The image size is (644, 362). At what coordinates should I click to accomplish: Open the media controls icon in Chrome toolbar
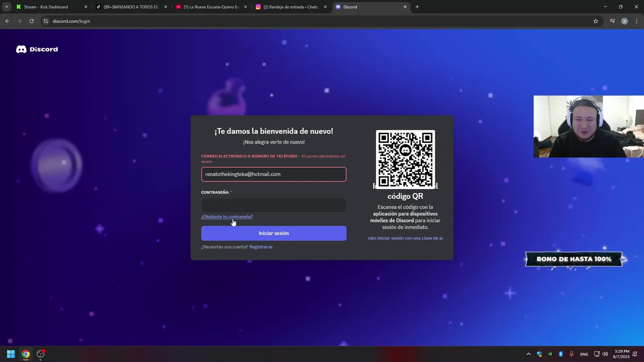(612, 21)
